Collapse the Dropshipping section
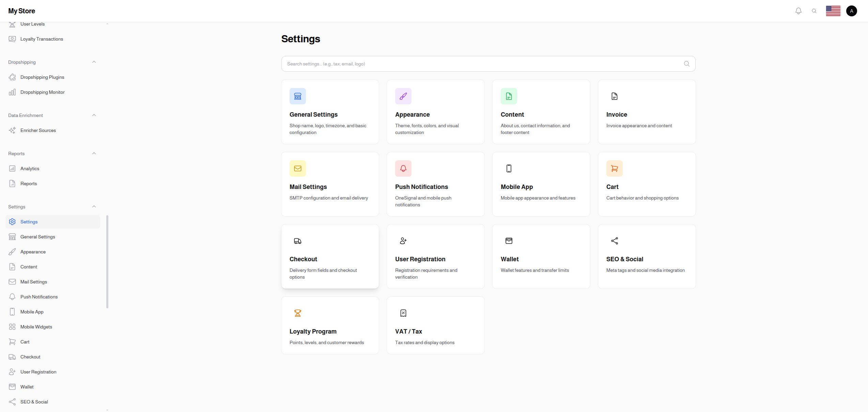The image size is (868, 412). tap(94, 62)
